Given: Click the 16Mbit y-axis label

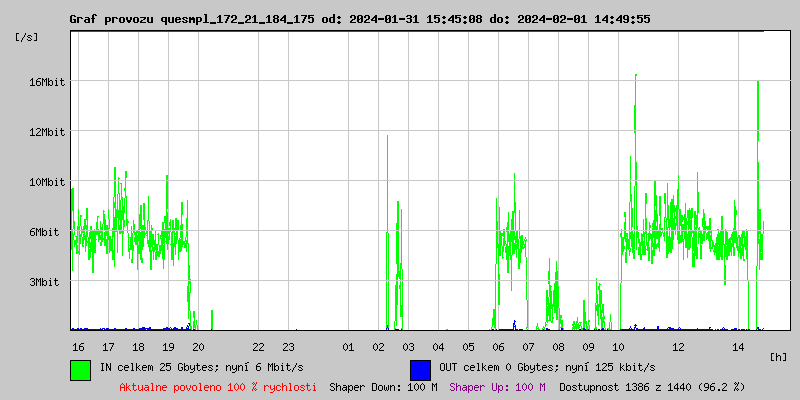Looking at the screenshot, I should point(46,82).
